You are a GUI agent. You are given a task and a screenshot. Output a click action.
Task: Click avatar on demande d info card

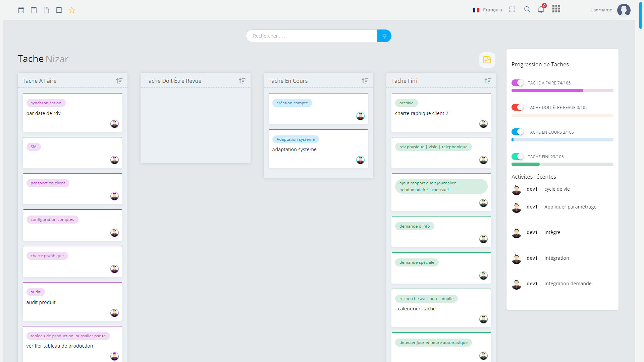pos(483,239)
